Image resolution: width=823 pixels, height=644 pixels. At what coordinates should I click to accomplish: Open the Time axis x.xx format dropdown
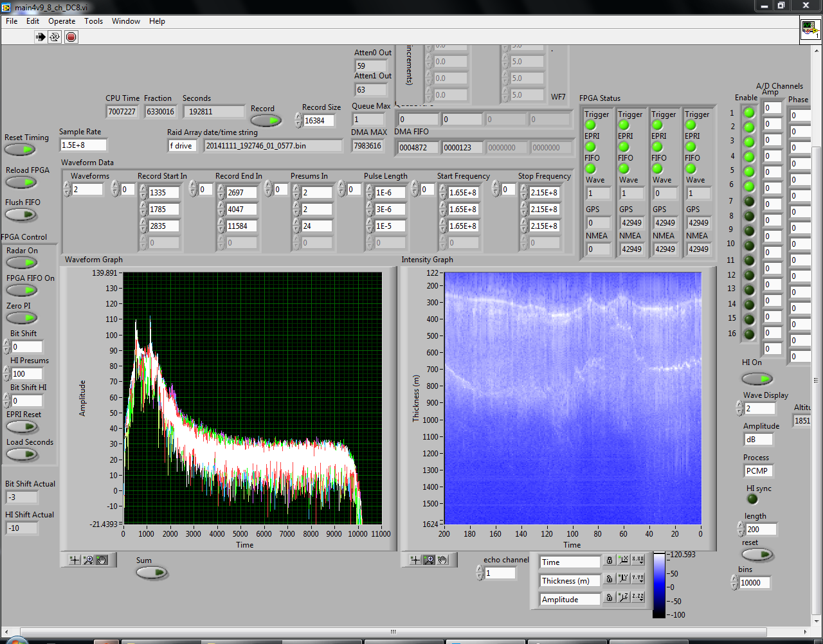[638, 560]
